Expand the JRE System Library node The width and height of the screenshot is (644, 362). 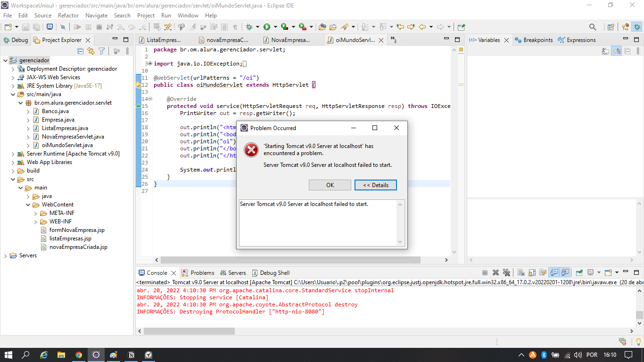(x=13, y=86)
